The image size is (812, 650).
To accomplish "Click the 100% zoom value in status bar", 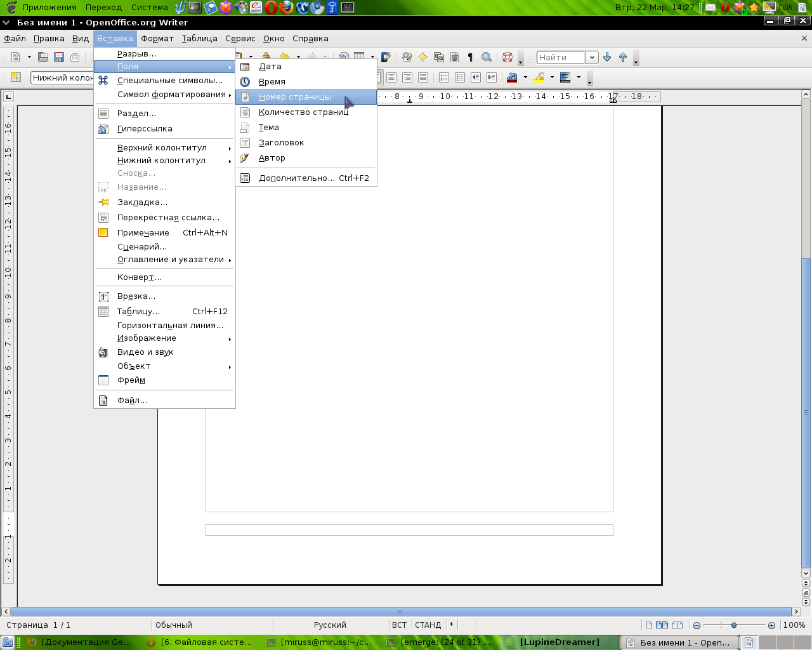I will (x=794, y=625).
